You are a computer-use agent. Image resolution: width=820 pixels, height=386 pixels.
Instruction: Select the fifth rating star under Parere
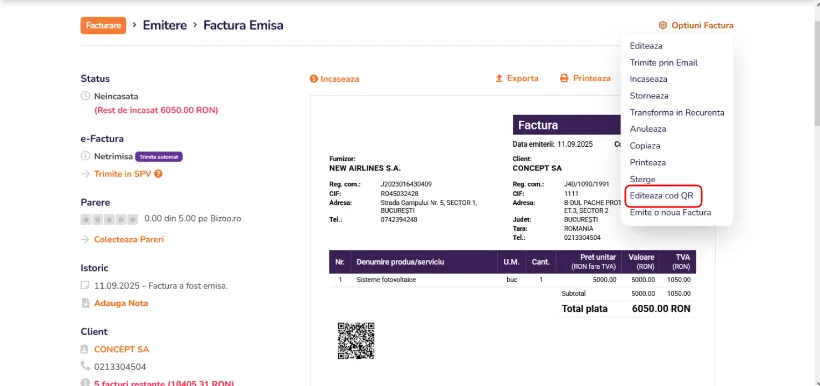pyautogui.click(x=133, y=219)
